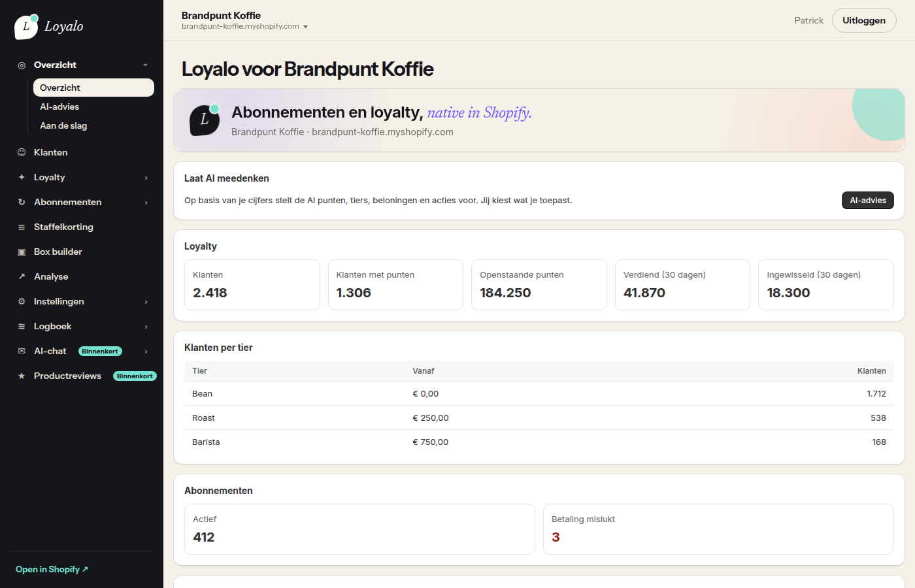Viewport: 915px width, 588px height.
Task: Click the AI-chat envelope icon
Action: coord(22,351)
